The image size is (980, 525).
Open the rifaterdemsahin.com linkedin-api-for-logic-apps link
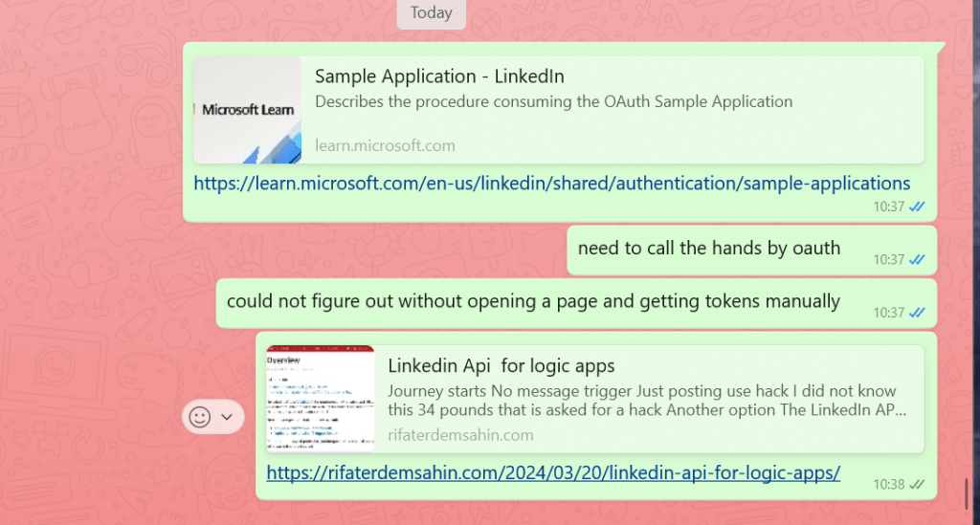point(553,472)
